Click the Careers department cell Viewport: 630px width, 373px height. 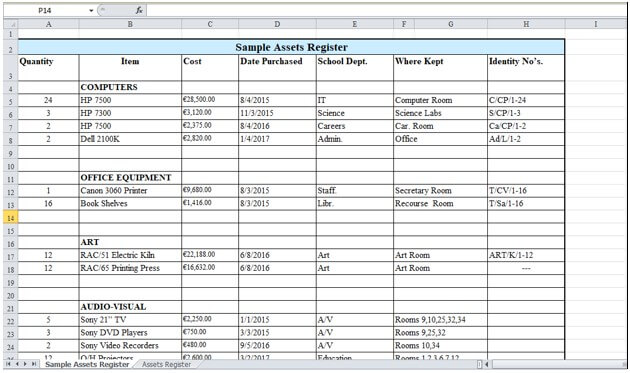[x=354, y=126]
